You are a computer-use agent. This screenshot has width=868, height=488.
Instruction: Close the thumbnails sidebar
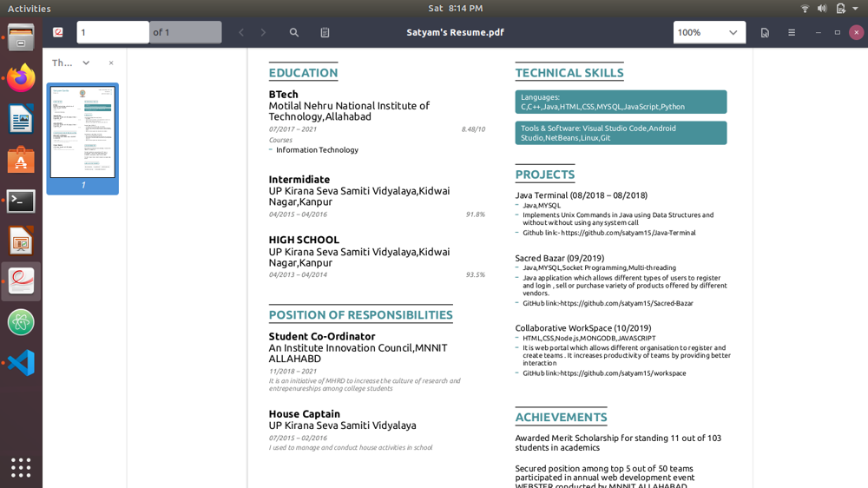point(111,63)
